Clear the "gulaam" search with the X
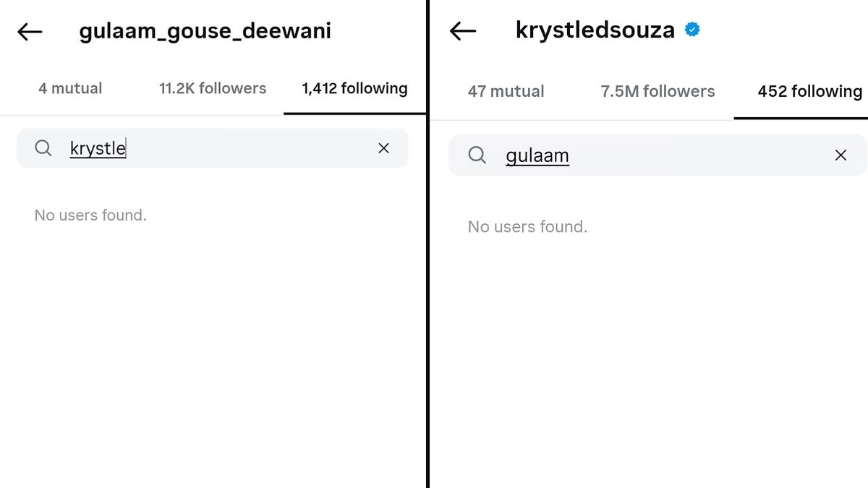Viewport: 868px width, 488px height. (x=841, y=155)
